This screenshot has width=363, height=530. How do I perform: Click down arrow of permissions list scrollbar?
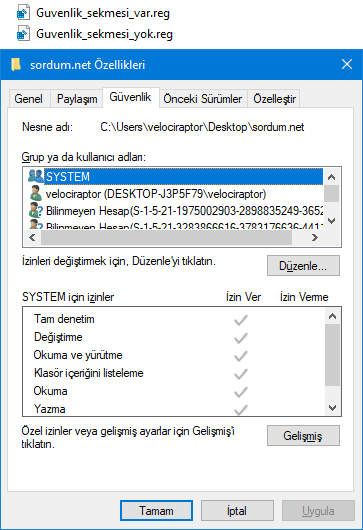(x=332, y=408)
